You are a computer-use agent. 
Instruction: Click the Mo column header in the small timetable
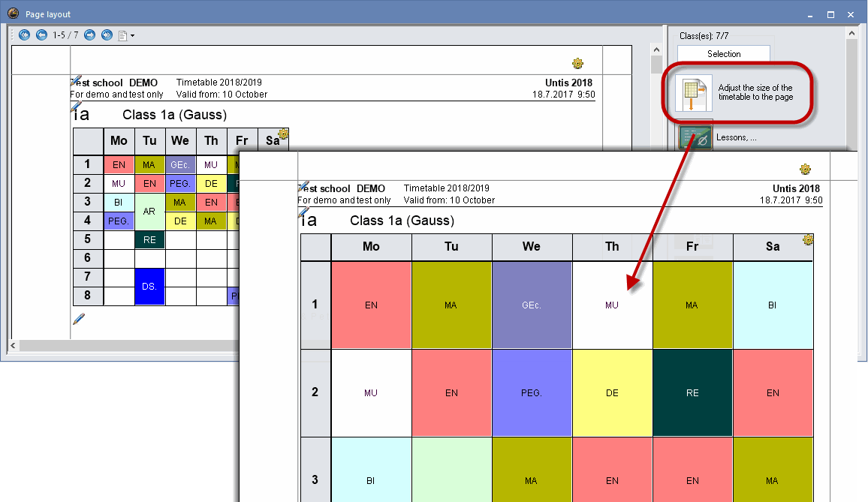(x=119, y=140)
